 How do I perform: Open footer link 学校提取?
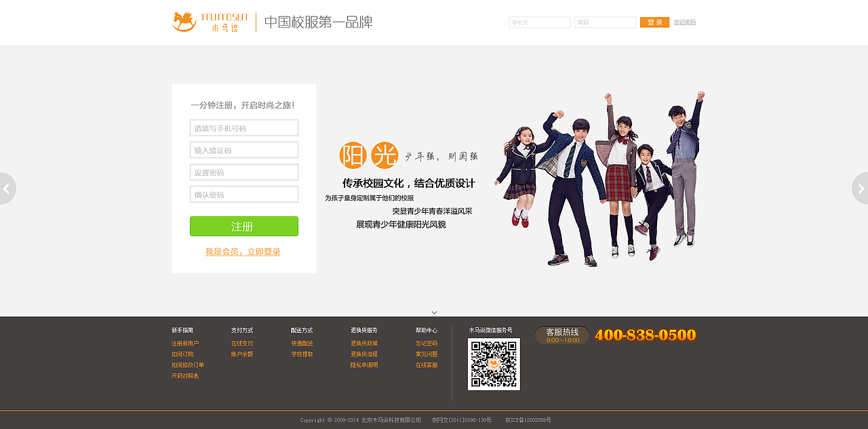tap(302, 354)
